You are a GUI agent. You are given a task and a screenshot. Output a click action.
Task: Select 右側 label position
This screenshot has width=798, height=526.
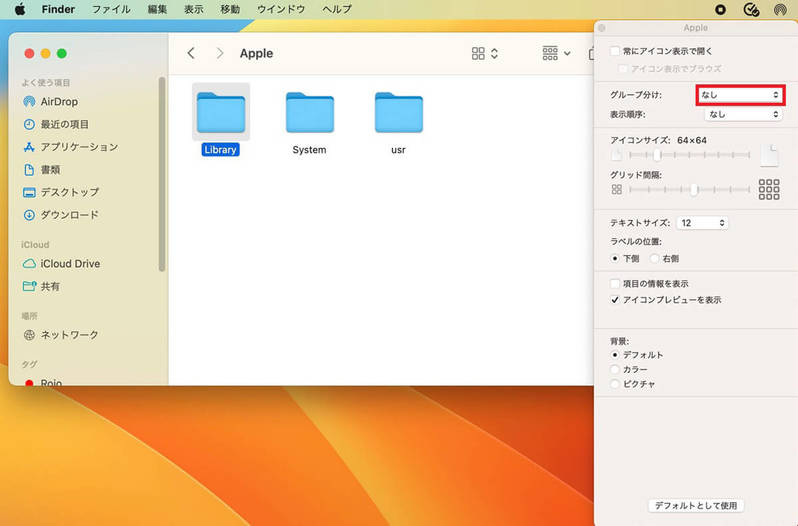(x=654, y=258)
